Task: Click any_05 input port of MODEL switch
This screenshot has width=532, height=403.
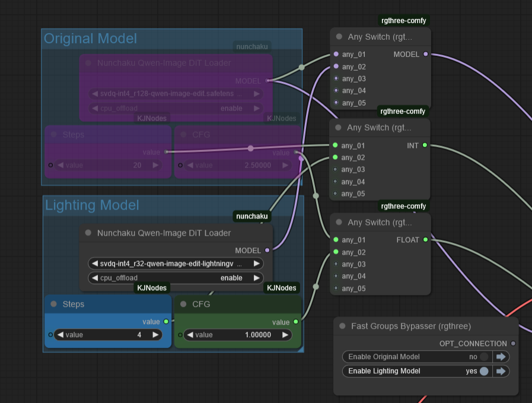Action: (336, 102)
